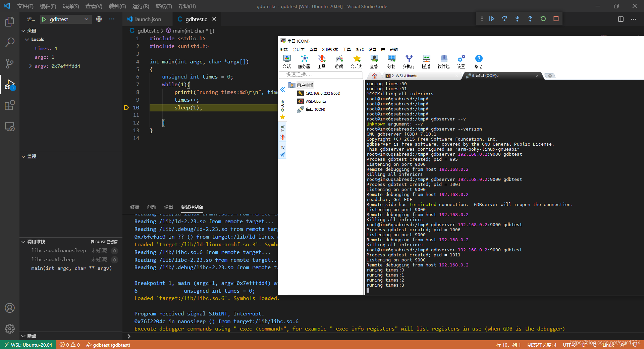This screenshot has height=349, width=644.
Task: Click the Step Over debug icon
Action: click(x=504, y=19)
